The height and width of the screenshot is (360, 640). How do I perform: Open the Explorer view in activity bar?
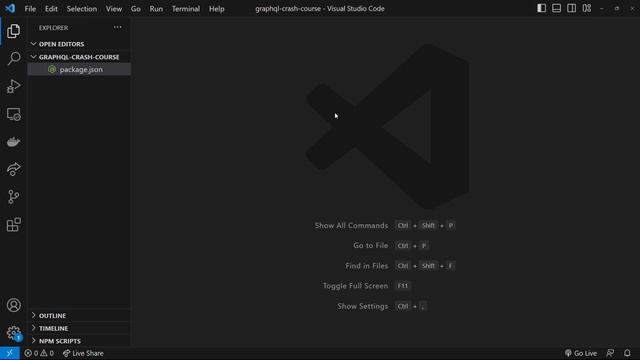(13, 31)
